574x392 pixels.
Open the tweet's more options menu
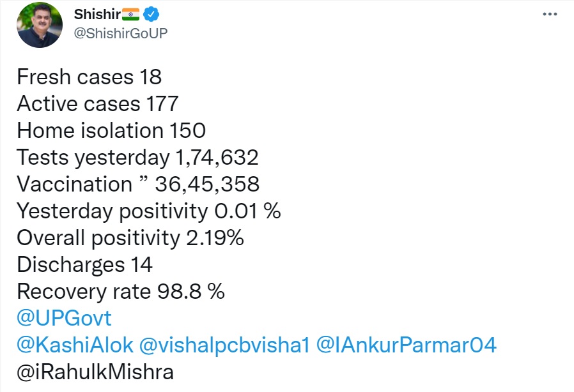tap(552, 14)
